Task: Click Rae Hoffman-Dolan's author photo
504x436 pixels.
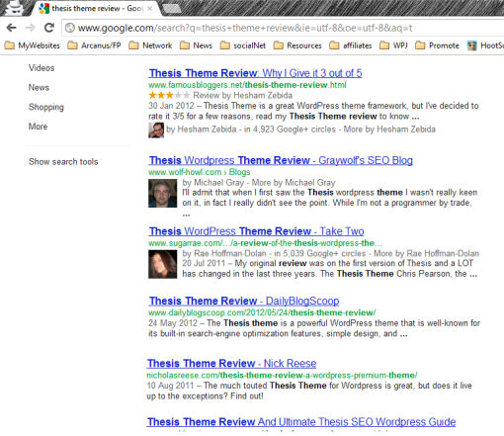Action: 162,264
